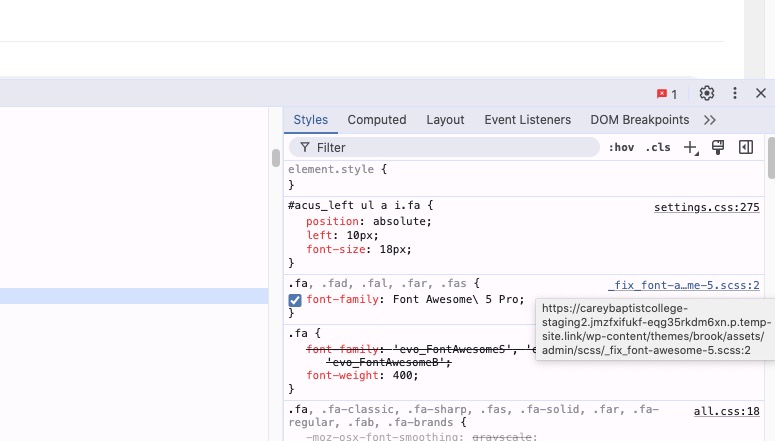Click the position property name

coord(332,221)
